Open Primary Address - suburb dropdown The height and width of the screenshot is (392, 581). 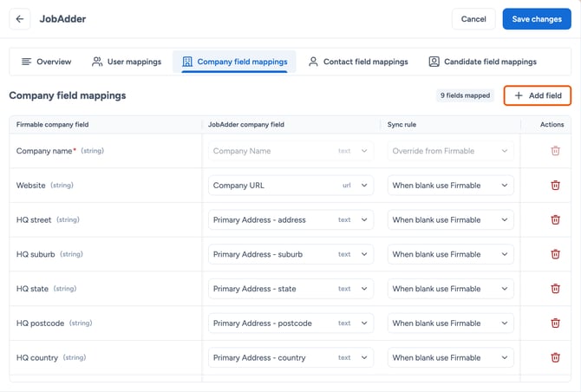(290, 254)
